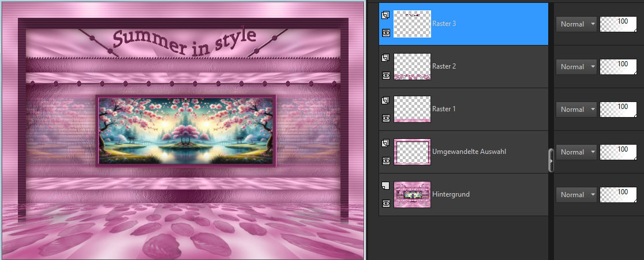
Task: Open the blend mode dropdown for Raster 3
Action: click(x=576, y=24)
